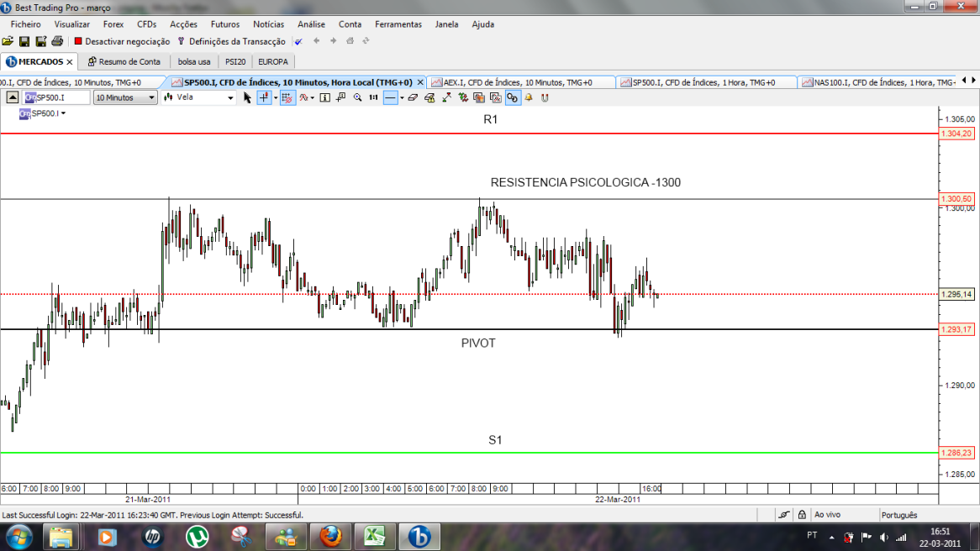Click the print icon

[57, 41]
